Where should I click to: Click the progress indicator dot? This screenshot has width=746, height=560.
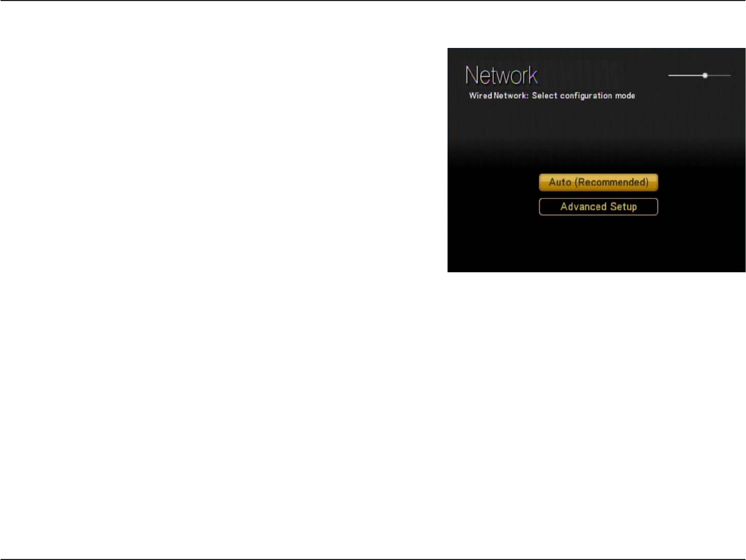pyautogui.click(x=705, y=76)
